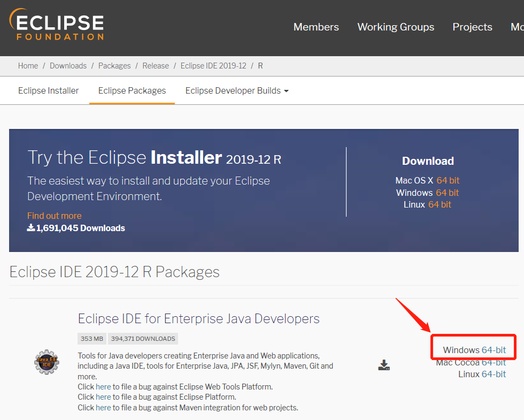
Task: Click the Eclipse Foundation logo
Action: pos(57,25)
